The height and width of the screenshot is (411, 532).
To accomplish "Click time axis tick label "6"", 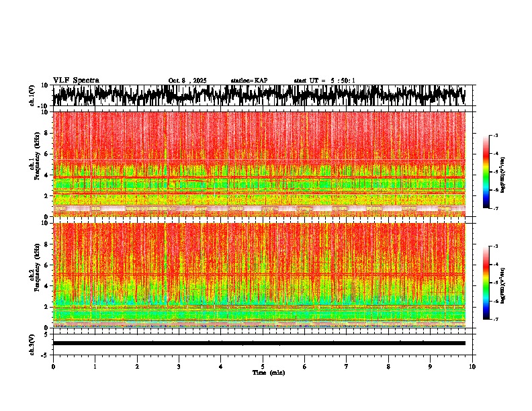I will (305, 367).
